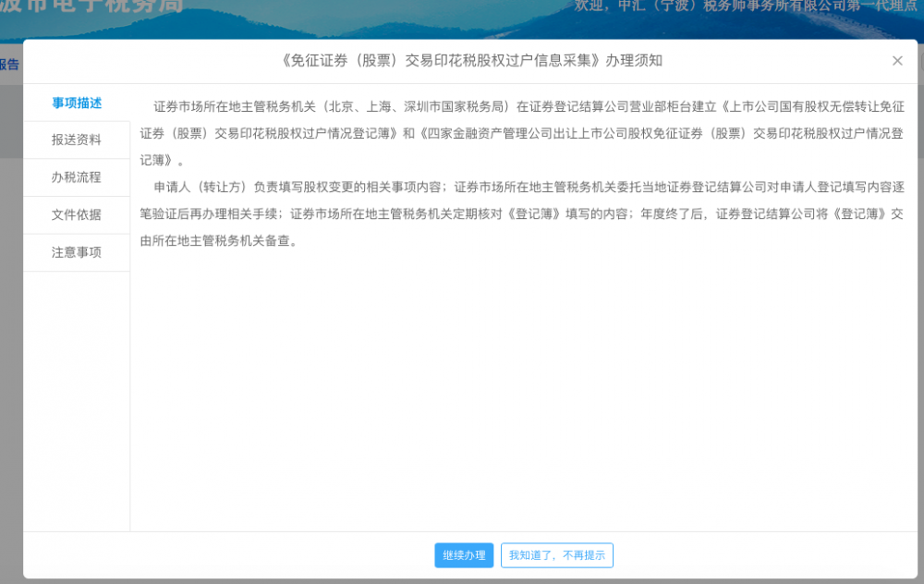Select 继续办理 to proceed with handling

(x=464, y=555)
